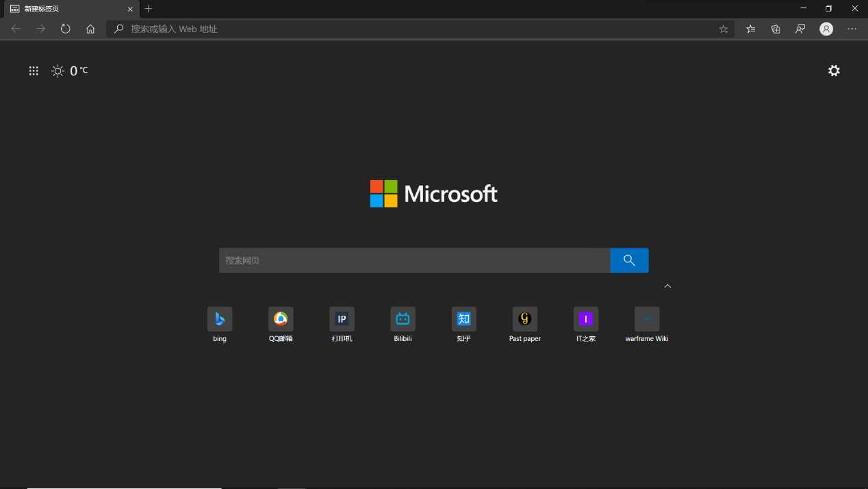Open the Past paper quick link
The image size is (868, 489).
coord(525,325)
